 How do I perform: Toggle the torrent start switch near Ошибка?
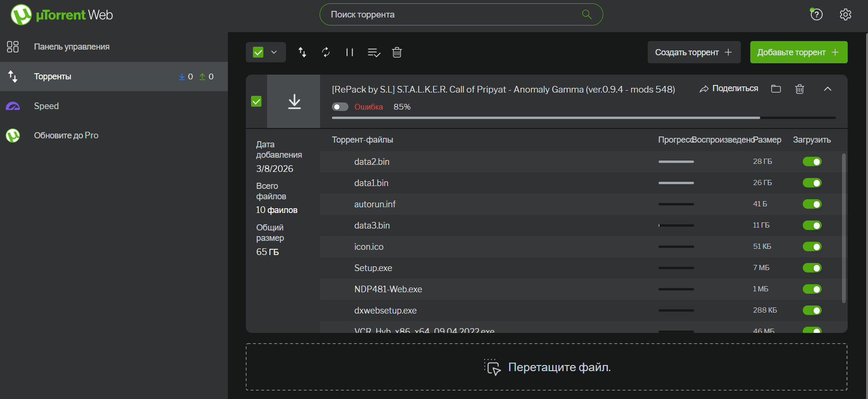[x=339, y=107]
